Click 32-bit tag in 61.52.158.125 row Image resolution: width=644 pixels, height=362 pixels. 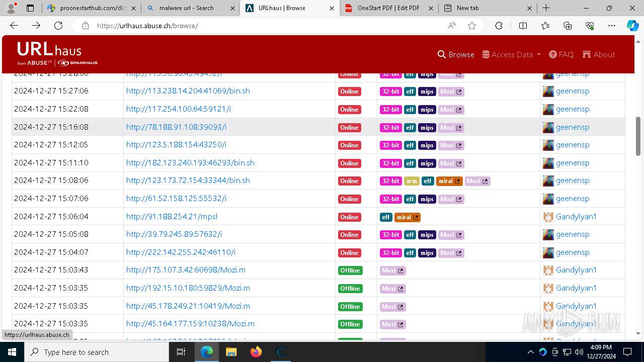pos(390,199)
